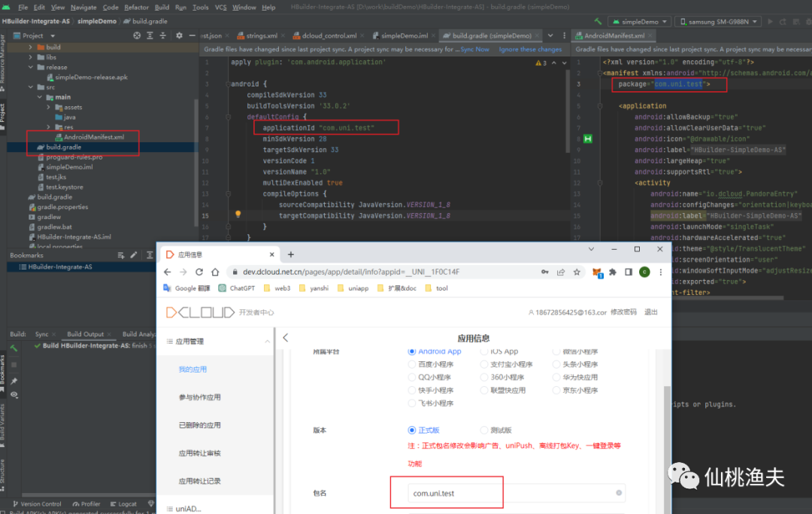The height and width of the screenshot is (514, 812).
Task: Click Bookmarks panel edit pencil icon
Action: tap(134, 255)
